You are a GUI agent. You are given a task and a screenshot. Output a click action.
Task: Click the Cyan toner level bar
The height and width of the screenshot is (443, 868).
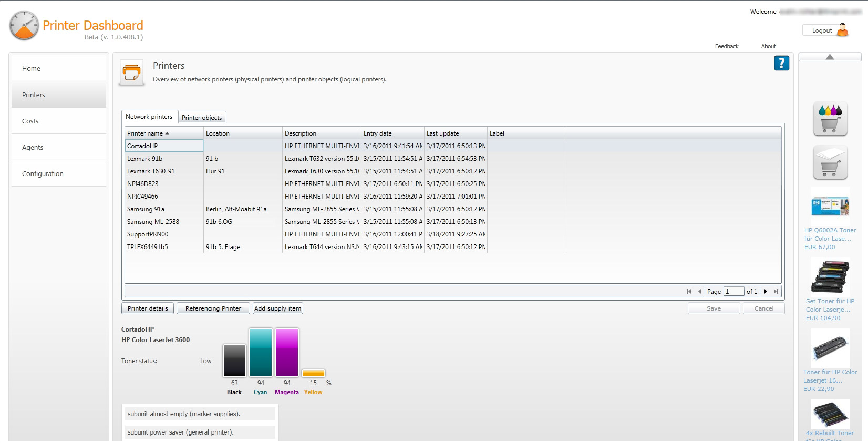[261, 353]
